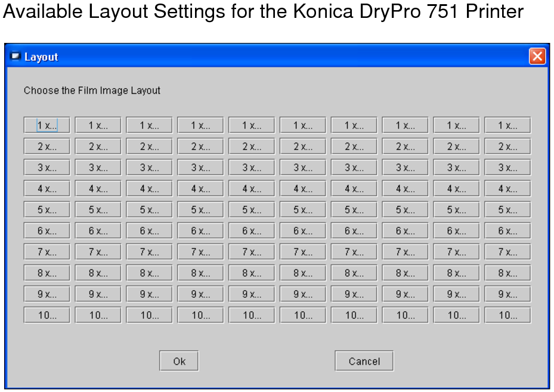Select the fifth '3 x...' layout button
The image size is (554, 392).
[252, 167]
